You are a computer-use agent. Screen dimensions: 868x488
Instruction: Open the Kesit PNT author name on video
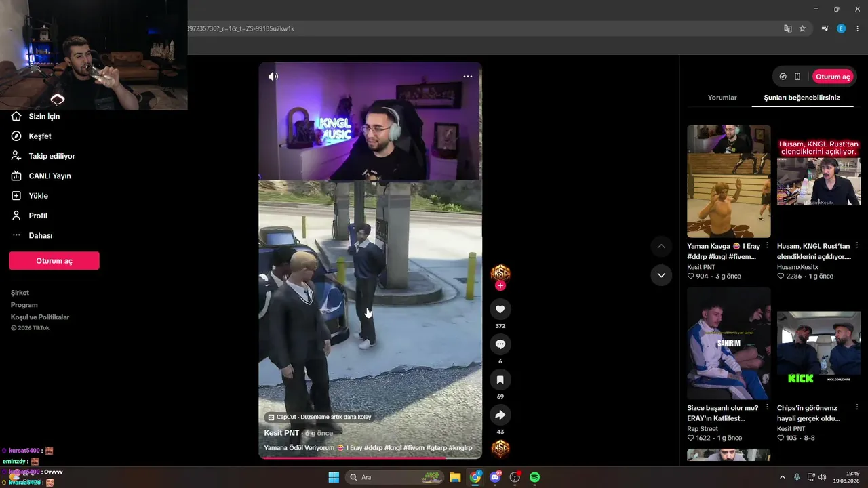[281, 433]
